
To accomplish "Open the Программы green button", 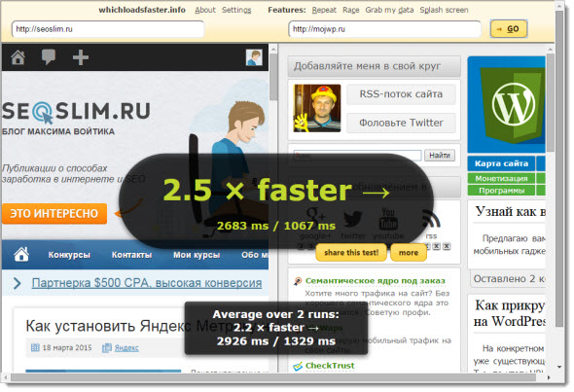I will click(501, 191).
